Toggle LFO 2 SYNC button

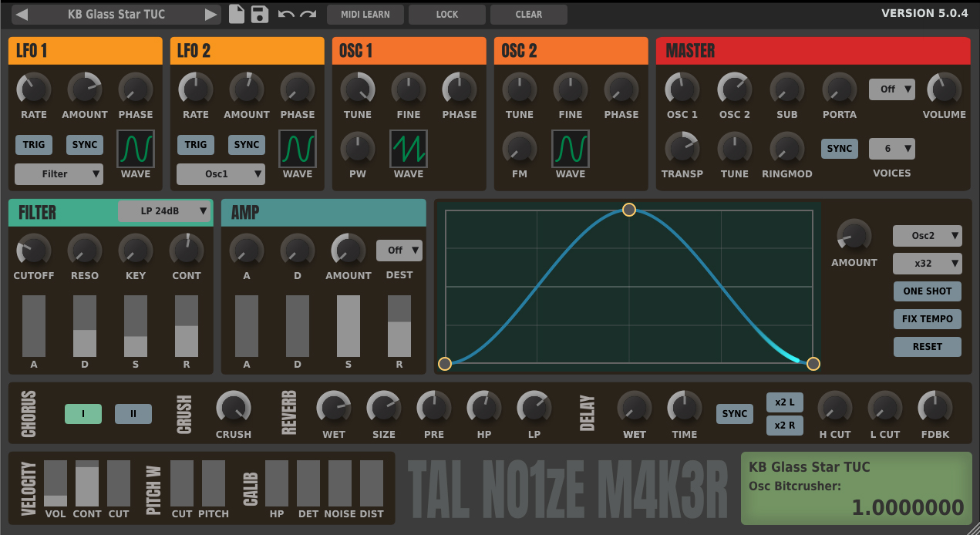247,145
